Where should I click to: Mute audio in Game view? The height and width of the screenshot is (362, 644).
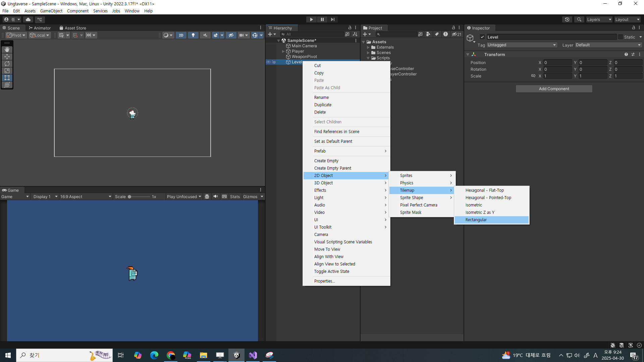click(216, 197)
